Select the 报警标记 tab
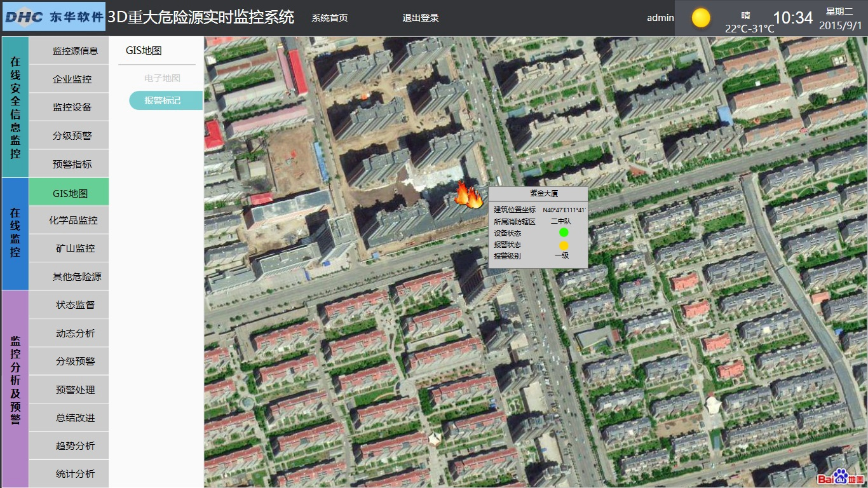 (x=163, y=100)
